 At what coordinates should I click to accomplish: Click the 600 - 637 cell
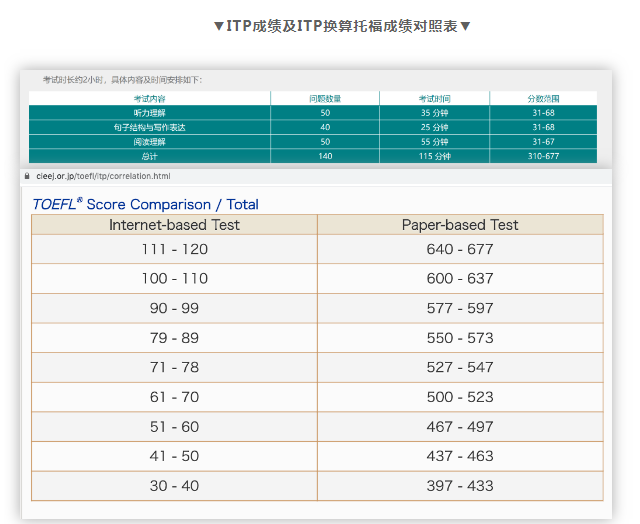[460, 278]
